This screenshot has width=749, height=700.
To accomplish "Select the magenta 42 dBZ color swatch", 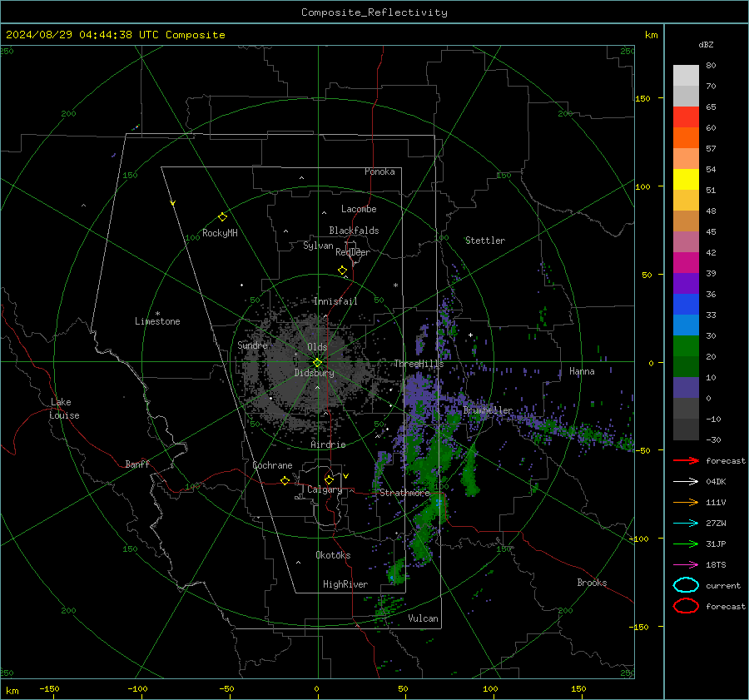I will (686, 262).
